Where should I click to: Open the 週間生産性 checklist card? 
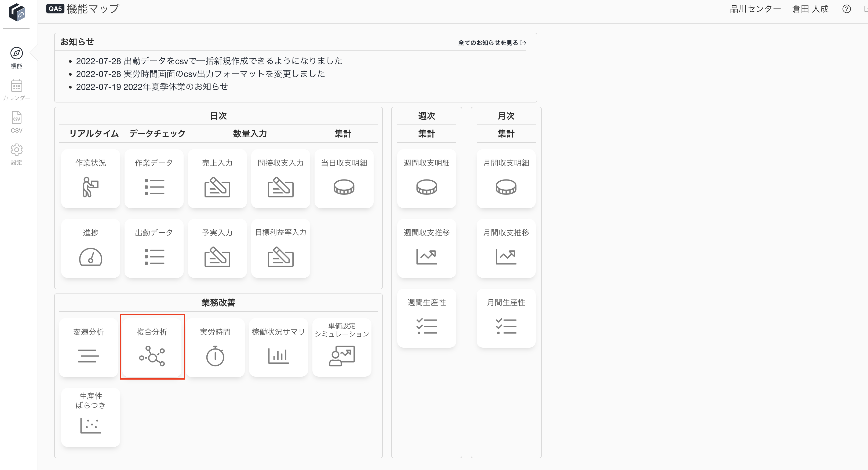[x=426, y=318]
